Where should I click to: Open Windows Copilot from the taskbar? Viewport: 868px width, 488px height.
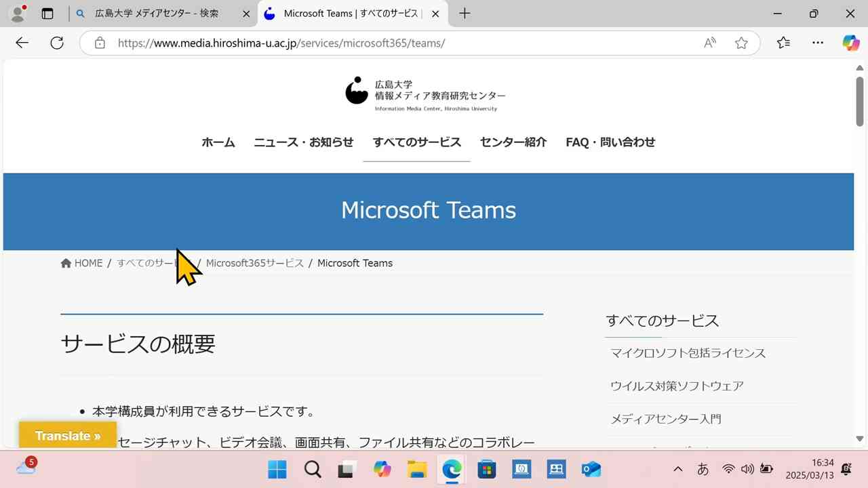point(382,468)
